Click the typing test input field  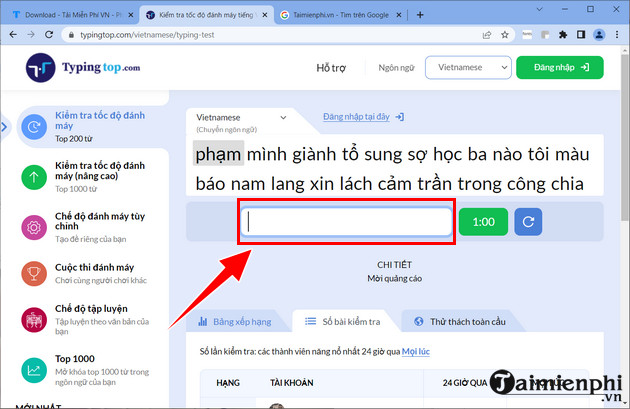click(346, 221)
